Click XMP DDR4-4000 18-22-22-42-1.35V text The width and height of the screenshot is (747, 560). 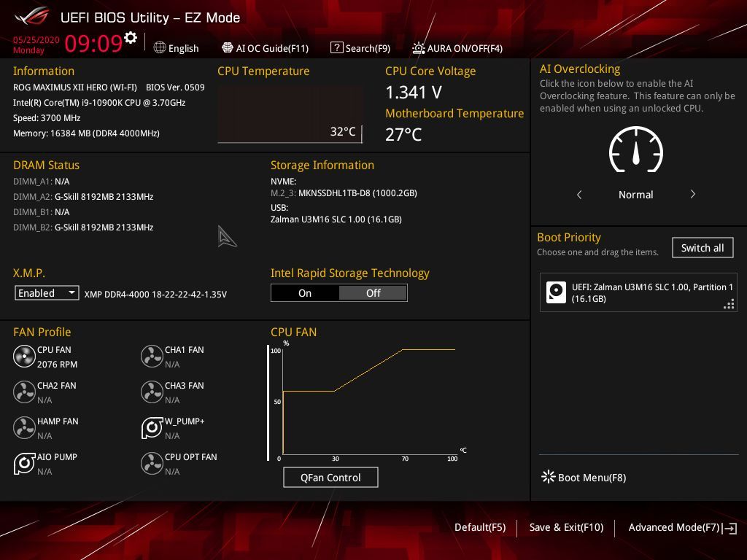155,295
